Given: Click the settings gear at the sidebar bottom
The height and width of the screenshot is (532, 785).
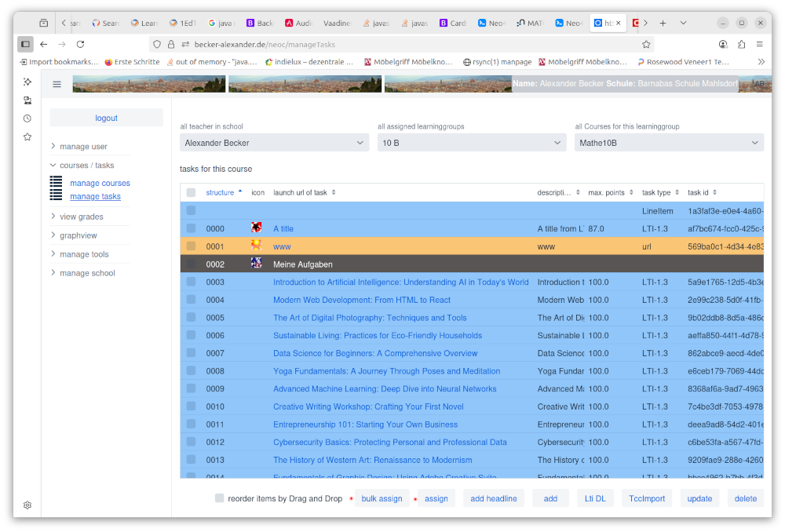Looking at the screenshot, I should [27, 506].
